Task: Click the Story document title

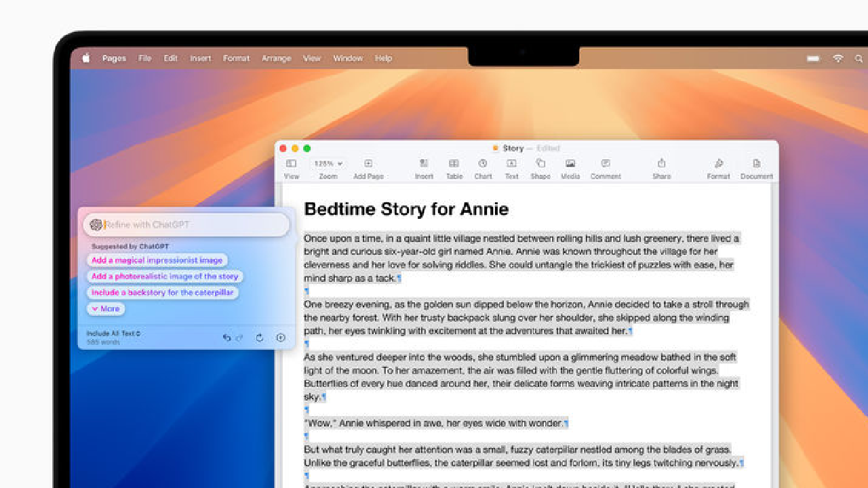Action: click(x=513, y=148)
